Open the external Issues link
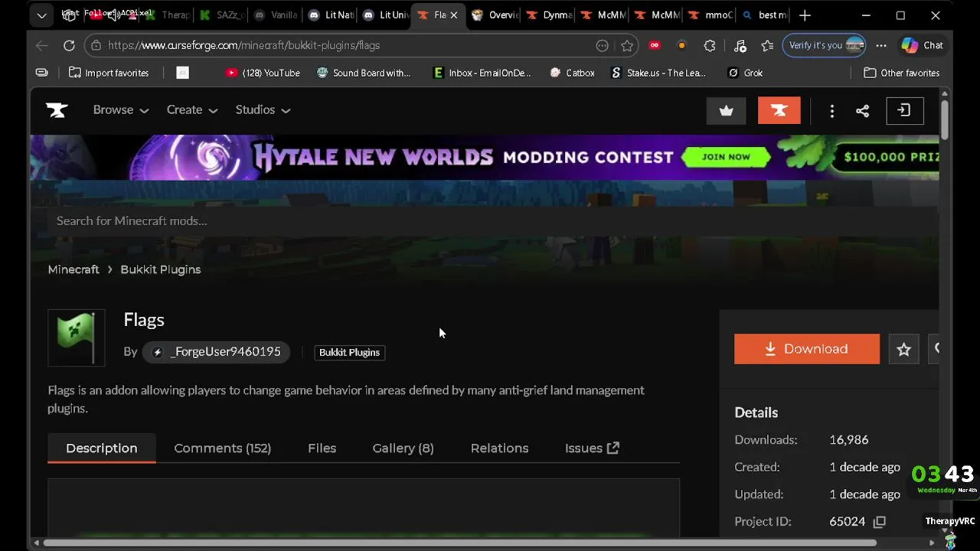This screenshot has height=551, width=980. click(592, 448)
